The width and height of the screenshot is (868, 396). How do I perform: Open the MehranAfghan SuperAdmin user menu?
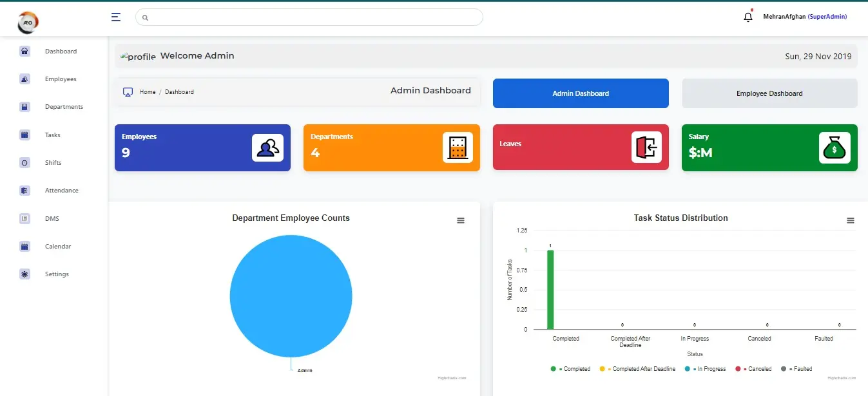[x=805, y=17]
